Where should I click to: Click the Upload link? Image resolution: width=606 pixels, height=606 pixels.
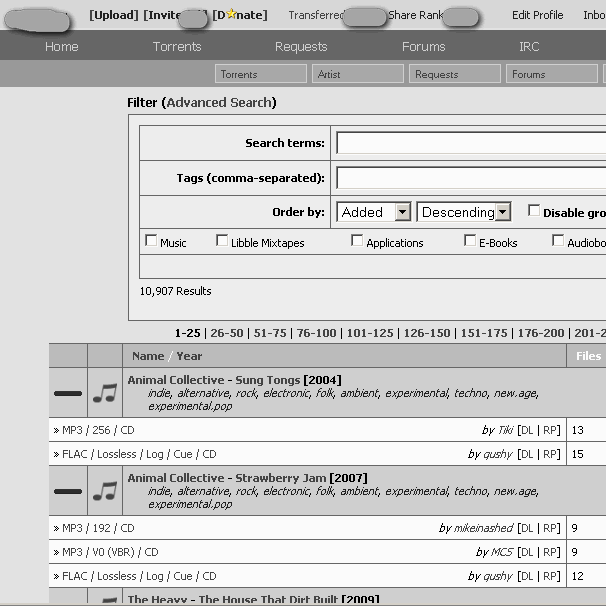coord(114,15)
